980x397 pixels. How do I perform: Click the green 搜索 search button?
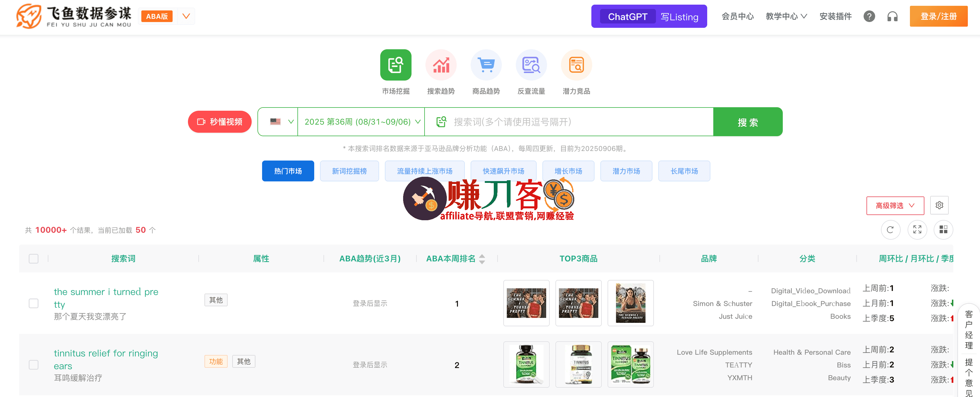point(747,121)
